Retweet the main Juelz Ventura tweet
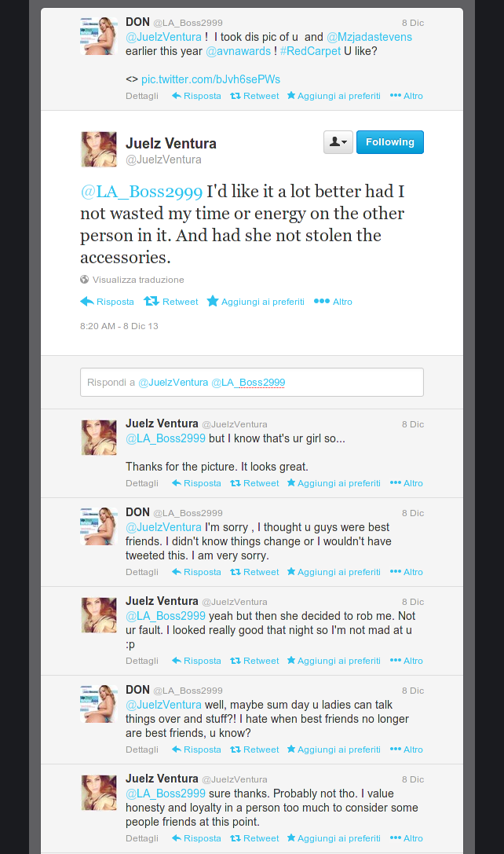This screenshot has height=854, width=504. click(x=171, y=302)
